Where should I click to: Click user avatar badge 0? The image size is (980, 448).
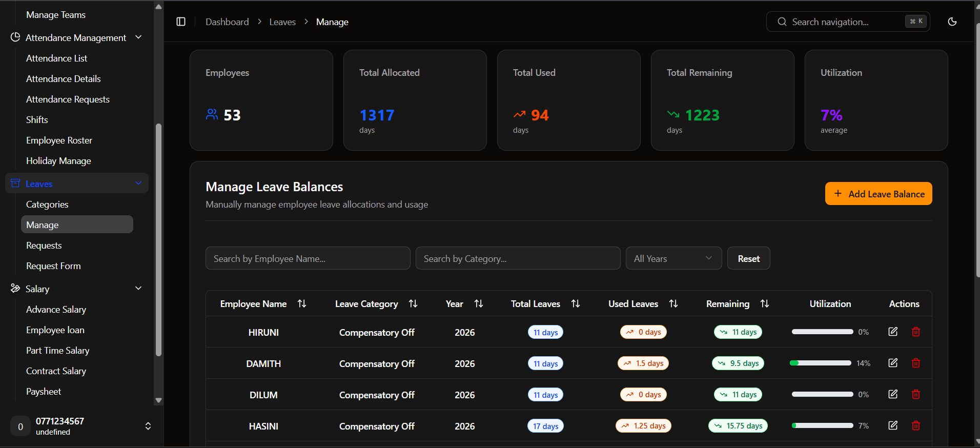click(x=21, y=426)
